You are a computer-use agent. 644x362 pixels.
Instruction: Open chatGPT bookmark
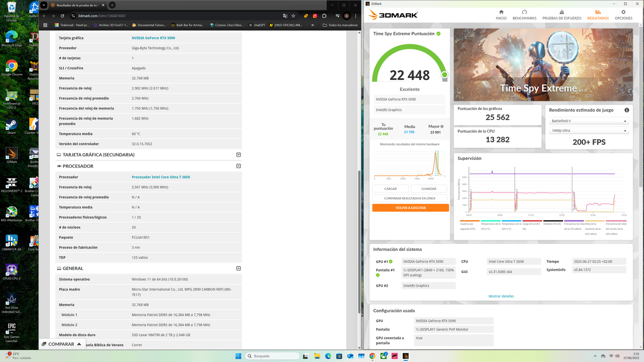coord(257,25)
